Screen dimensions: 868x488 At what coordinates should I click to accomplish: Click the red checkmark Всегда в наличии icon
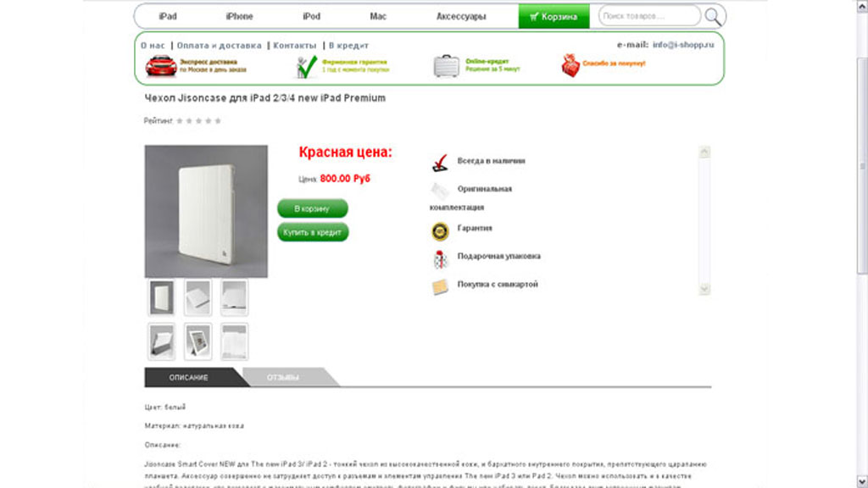(440, 164)
